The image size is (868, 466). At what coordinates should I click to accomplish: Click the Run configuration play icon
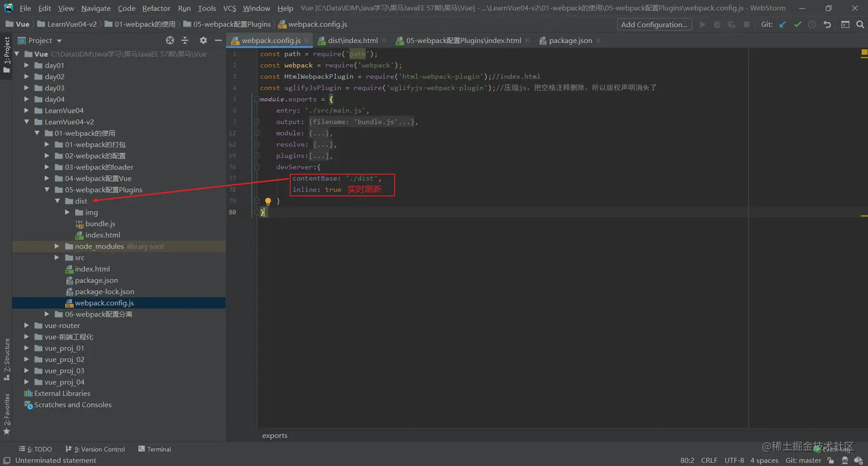click(x=702, y=25)
